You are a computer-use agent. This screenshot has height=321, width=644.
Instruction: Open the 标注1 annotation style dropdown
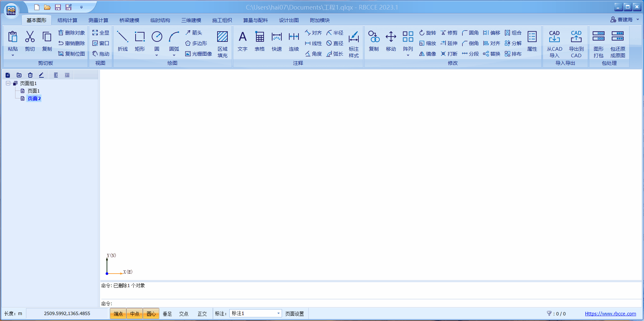click(x=278, y=313)
